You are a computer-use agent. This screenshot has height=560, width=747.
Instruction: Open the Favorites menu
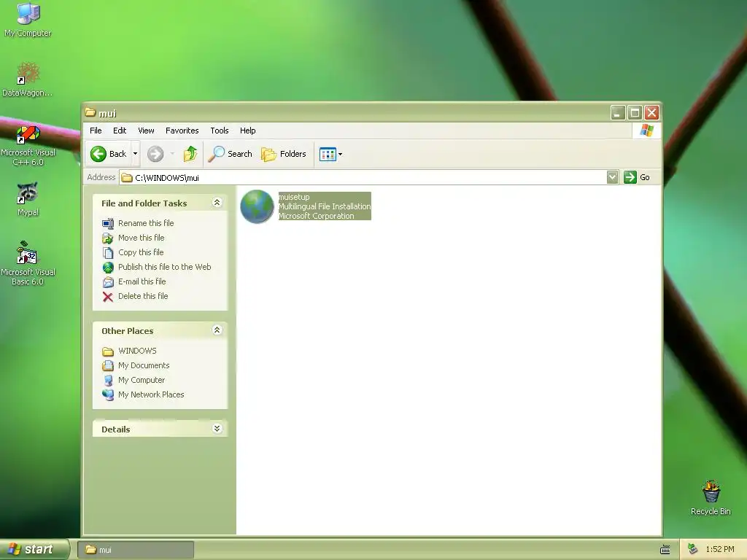coord(182,131)
